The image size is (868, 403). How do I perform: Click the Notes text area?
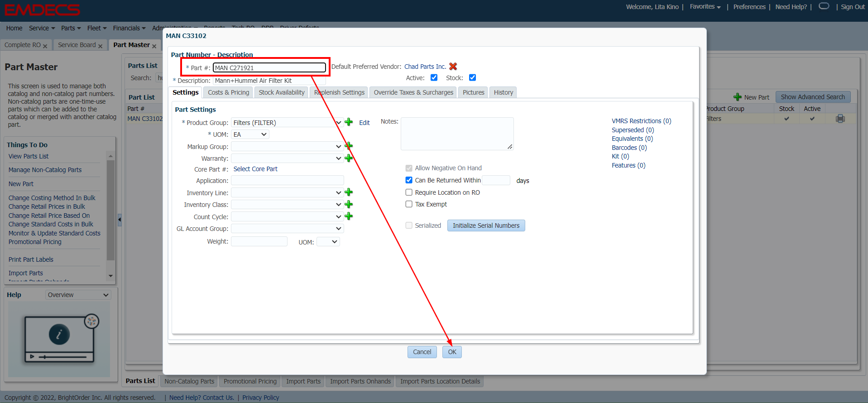457,134
